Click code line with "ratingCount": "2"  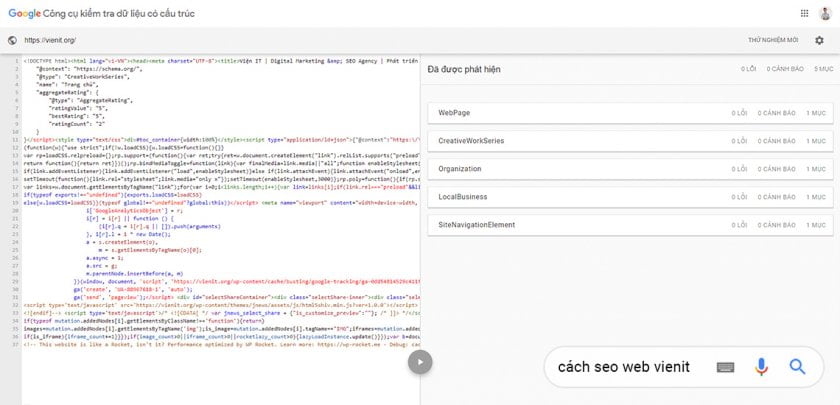(76, 124)
